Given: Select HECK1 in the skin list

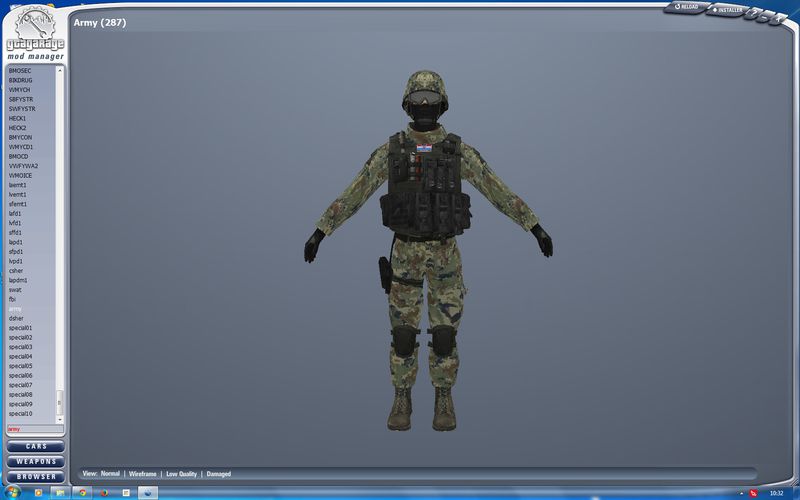Looking at the screenshot, I should point(17,118).
